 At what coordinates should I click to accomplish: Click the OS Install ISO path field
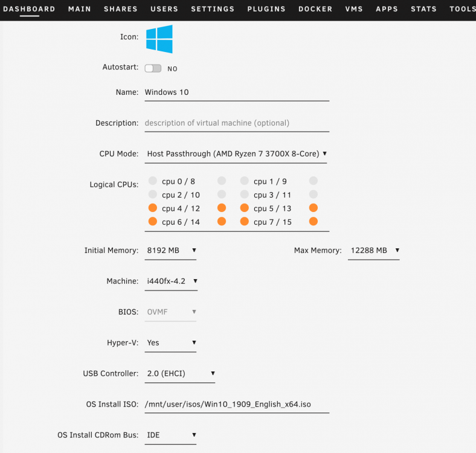pyautogui.click(x=237, y=405)
